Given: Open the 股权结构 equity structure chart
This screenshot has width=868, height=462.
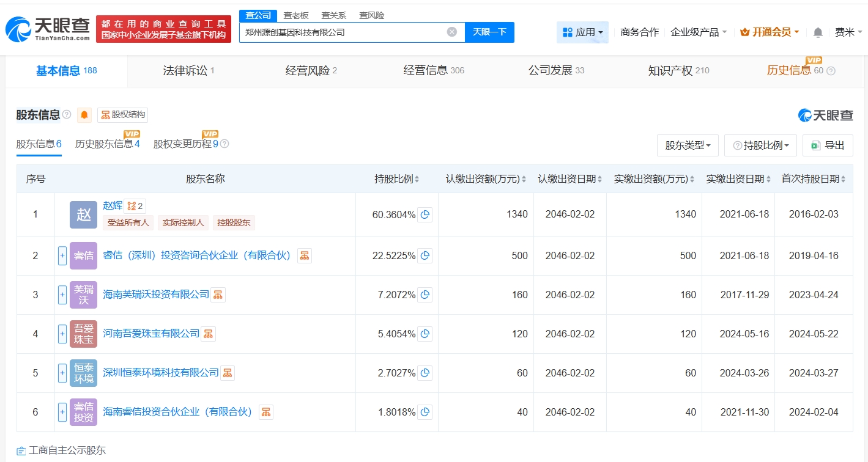Looking at the screenshot, I should (x=122, y=115).
